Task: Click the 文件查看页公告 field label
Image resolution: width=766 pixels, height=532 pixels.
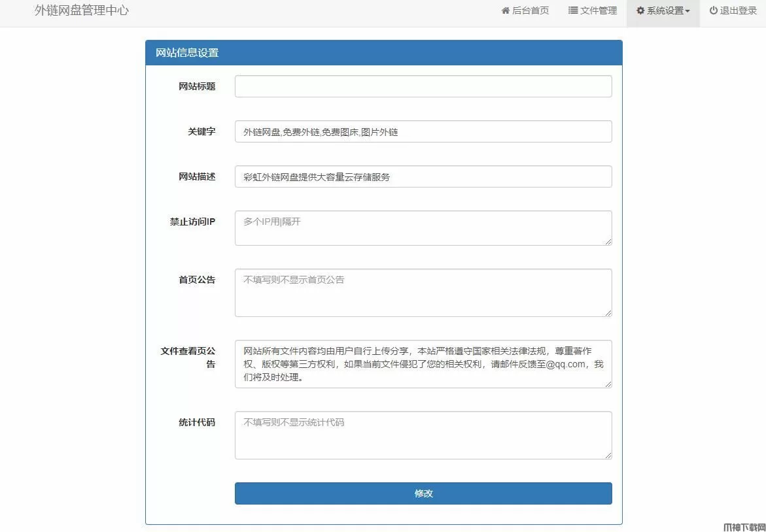Action: pos(188,357)
